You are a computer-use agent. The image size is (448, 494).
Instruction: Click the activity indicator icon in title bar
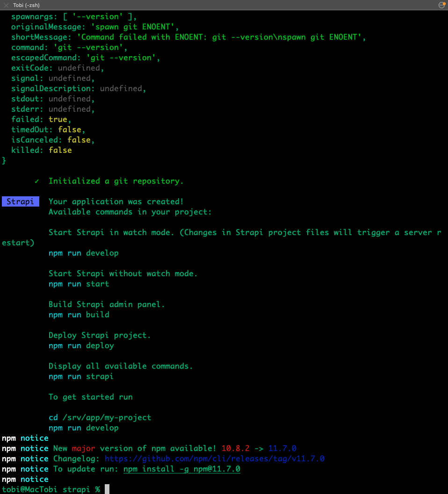point(441,5)
